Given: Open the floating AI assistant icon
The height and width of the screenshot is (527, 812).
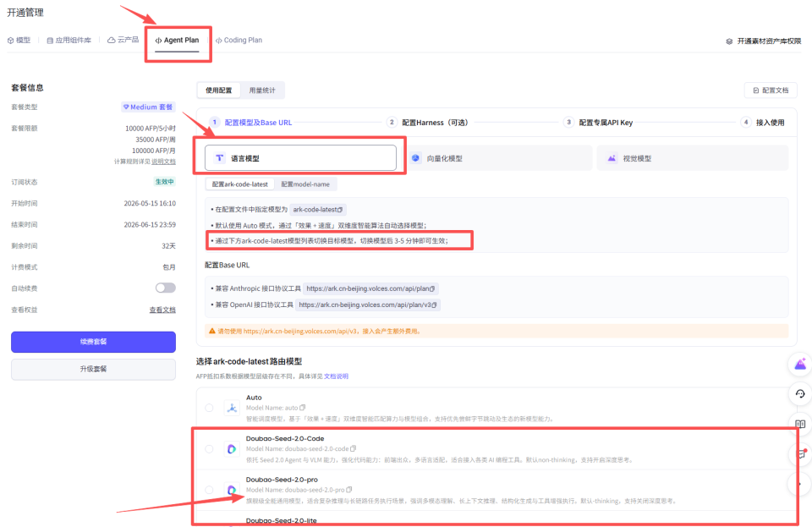Looking at the screenshot, I should [800, 364].
